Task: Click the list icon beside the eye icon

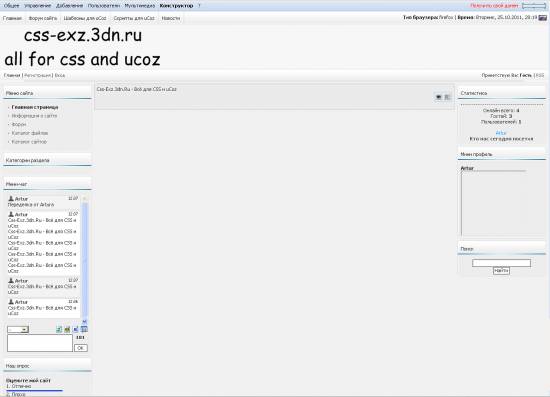Action: point(448,97)
